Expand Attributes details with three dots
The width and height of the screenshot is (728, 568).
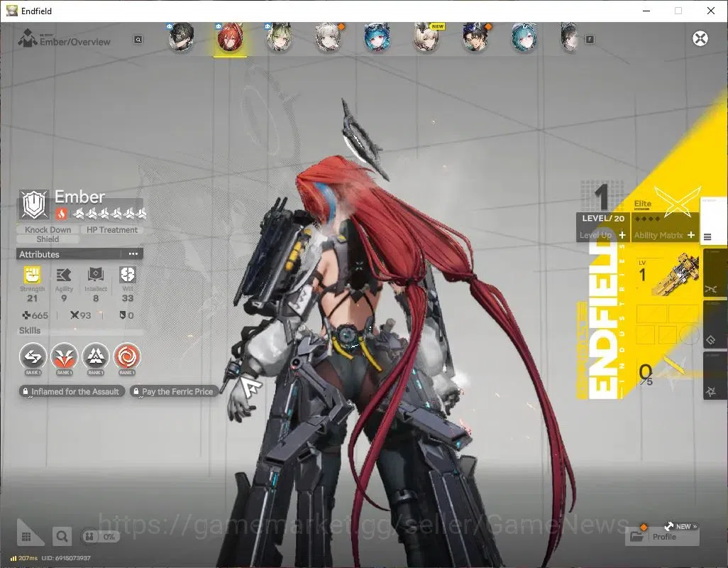pyautogui.click(x=133, y=254)
